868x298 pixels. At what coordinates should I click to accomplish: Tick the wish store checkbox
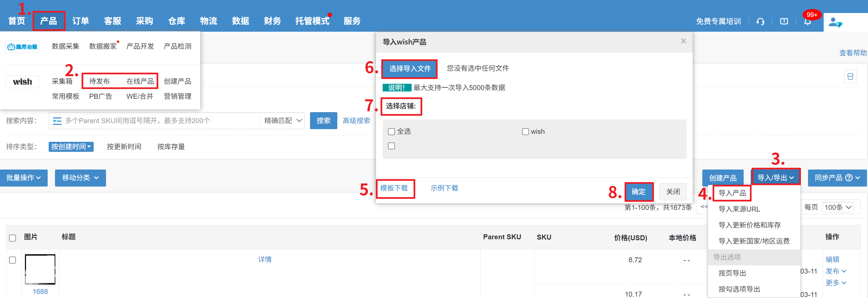click(x=525, y=131)
